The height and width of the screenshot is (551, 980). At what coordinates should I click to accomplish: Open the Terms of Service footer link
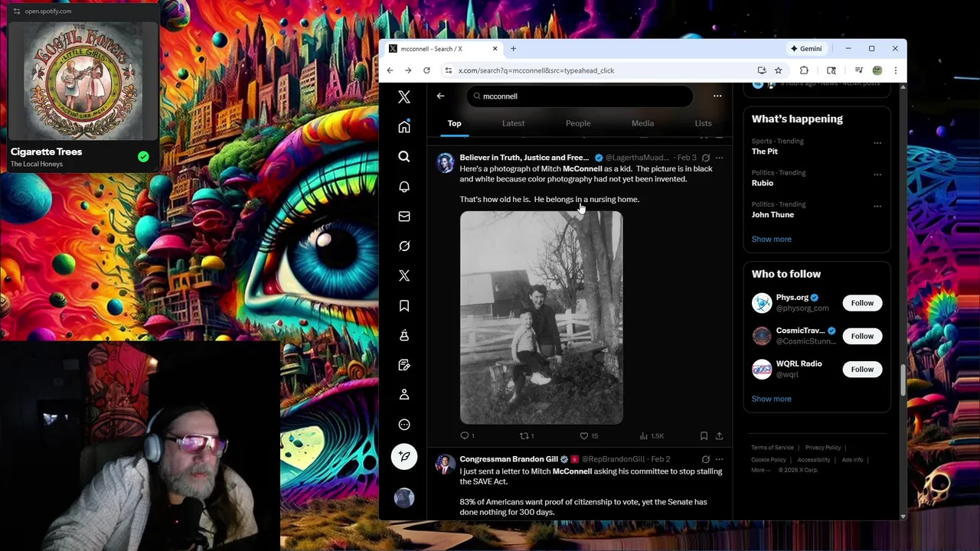[x=772, y=448]
